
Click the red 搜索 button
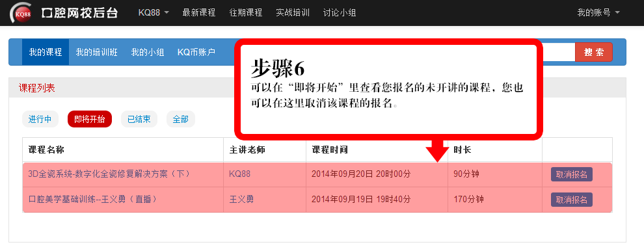pos(593,52)
